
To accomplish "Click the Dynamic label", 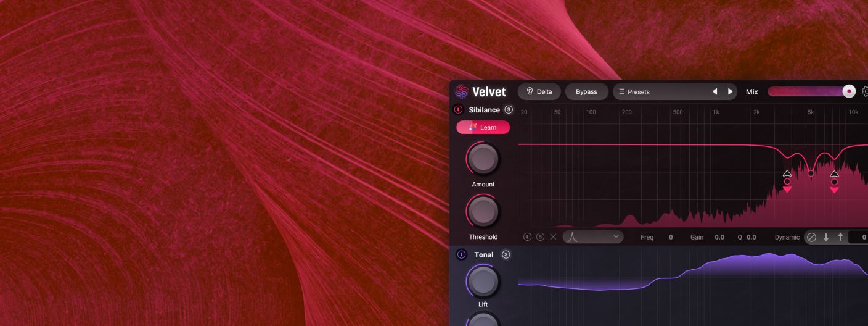I will tap(787, 237).
